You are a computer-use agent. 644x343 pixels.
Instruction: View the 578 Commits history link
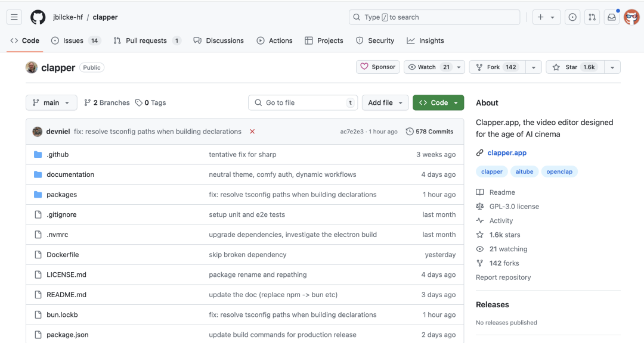click(x=429, y=132)
